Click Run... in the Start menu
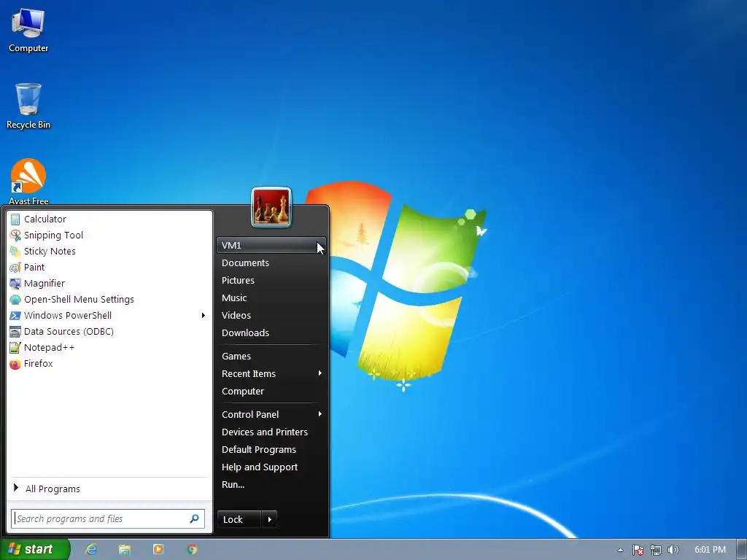747x560 pixels. click(x=271, y=485)
